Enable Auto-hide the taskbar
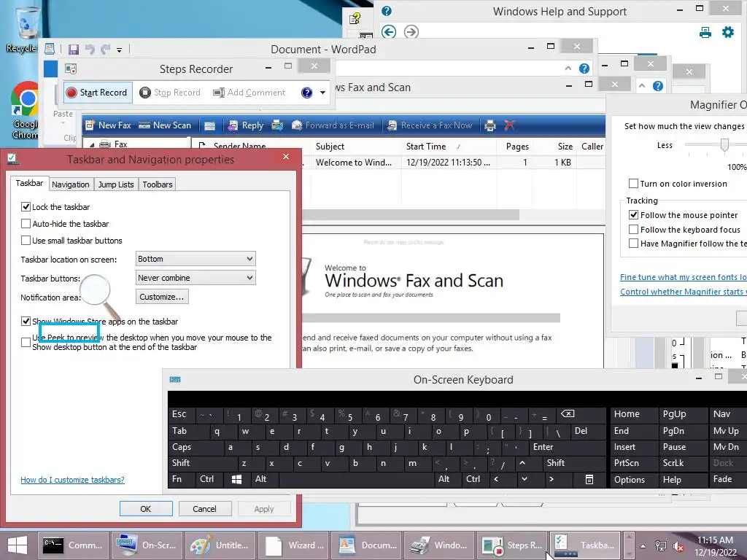The width and height of the screenshot is (747, 560). click(x=26, y=223)
